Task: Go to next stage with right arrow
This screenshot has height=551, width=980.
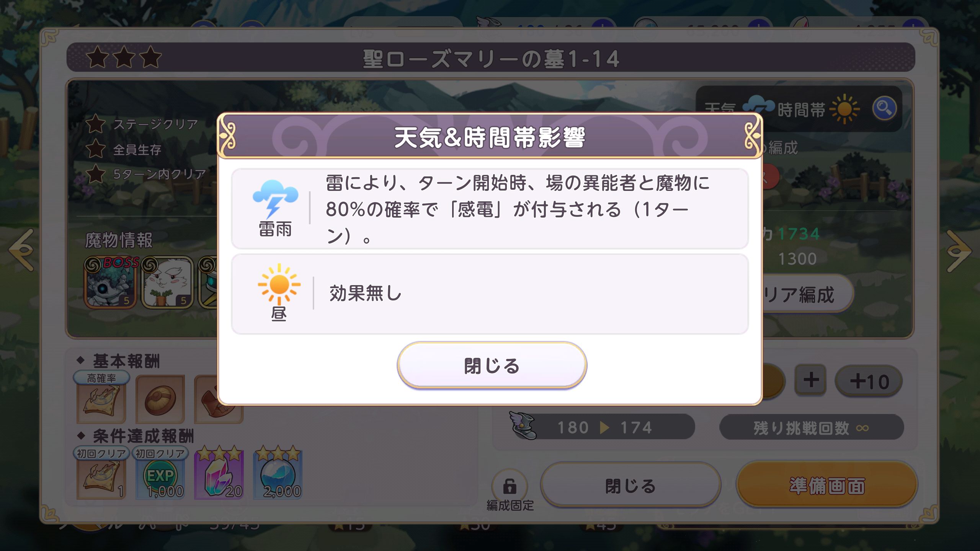Action: [958, 251]
